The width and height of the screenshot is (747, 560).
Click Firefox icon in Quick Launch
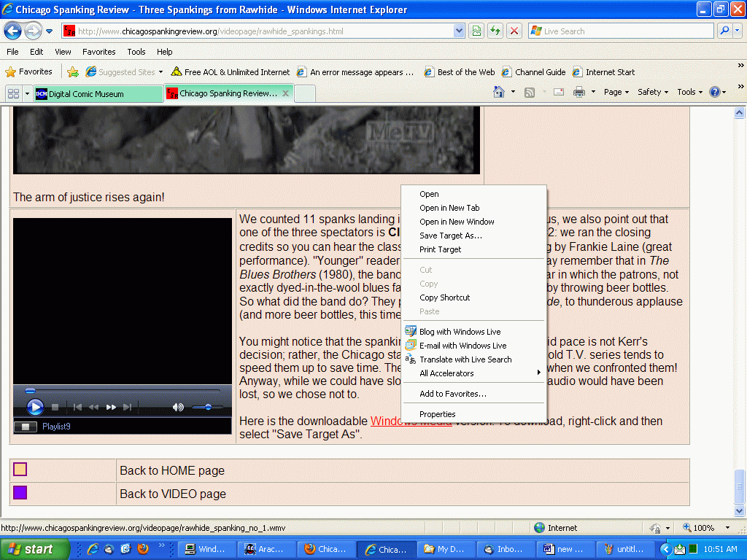point(142,548)
